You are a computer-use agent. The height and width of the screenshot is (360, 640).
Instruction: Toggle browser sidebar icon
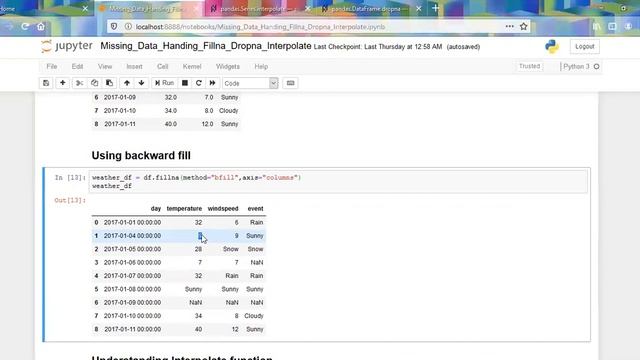click(612, 27)
